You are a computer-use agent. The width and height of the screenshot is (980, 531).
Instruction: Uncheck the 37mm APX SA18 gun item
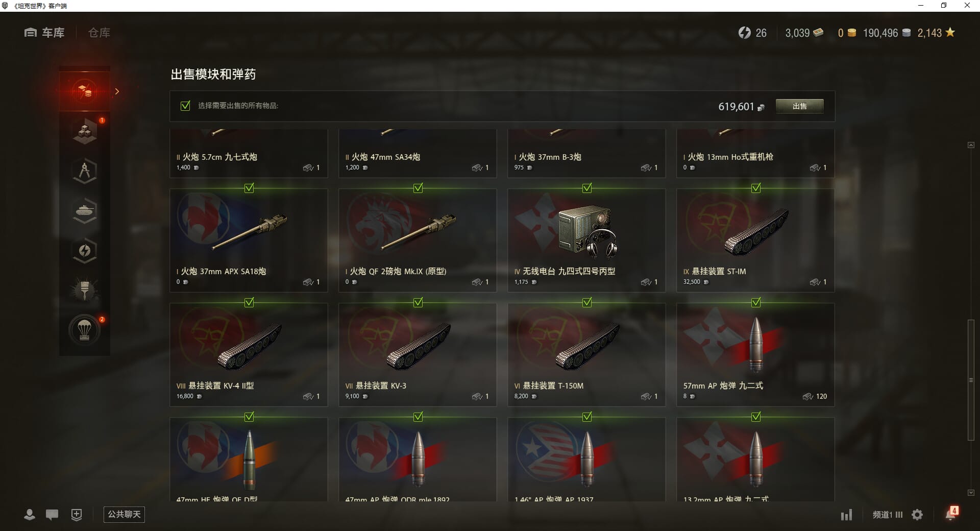[249, 188]
